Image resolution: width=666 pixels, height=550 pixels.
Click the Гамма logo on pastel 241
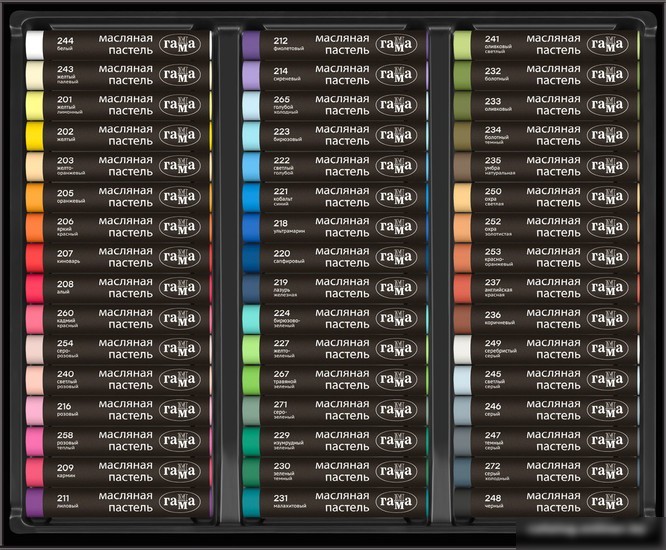click(607, 45)
